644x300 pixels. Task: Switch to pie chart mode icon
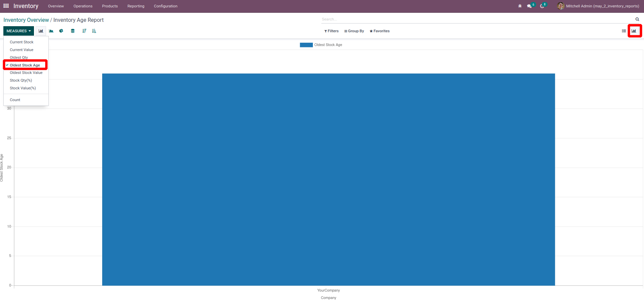(x=61, y=31)
